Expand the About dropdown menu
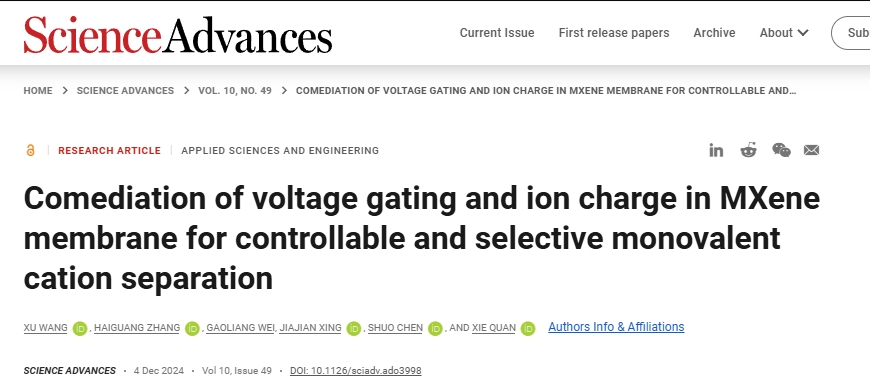Viewport: 870px width, 379px height. tap(784, 33)
